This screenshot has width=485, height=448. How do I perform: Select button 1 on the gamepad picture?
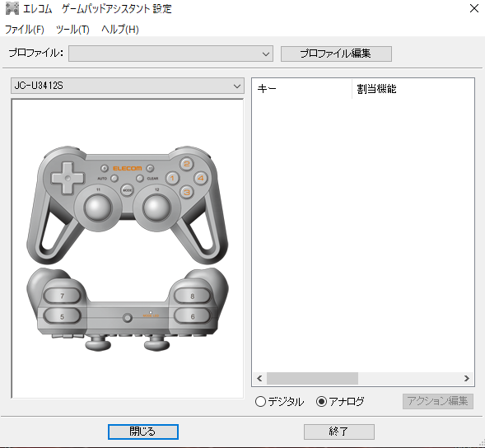point(173,178)
